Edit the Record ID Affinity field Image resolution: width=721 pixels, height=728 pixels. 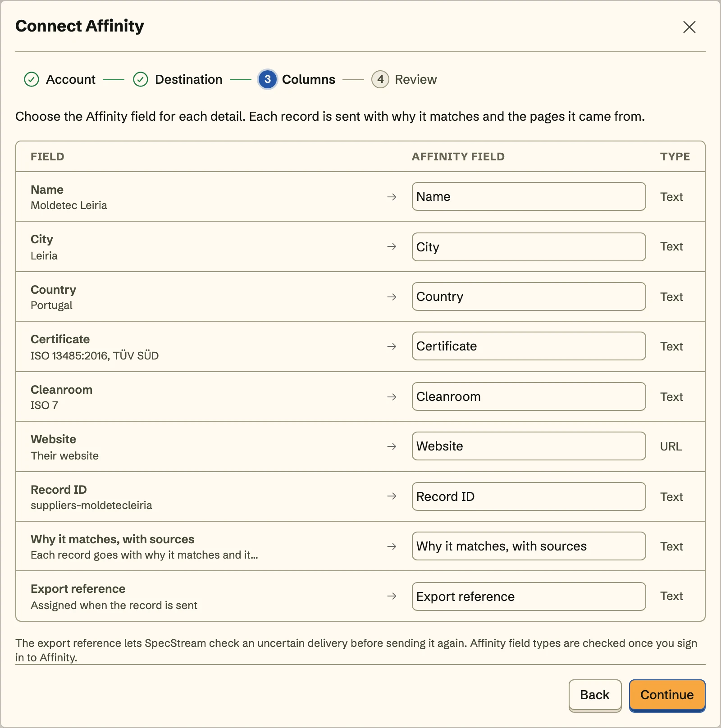pos(529,496)
